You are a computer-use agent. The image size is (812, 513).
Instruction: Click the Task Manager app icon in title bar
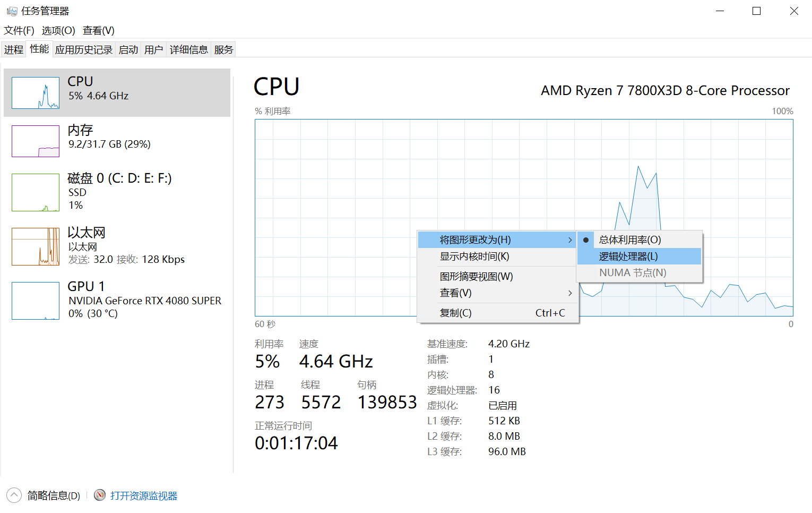(x=12, y=11)
